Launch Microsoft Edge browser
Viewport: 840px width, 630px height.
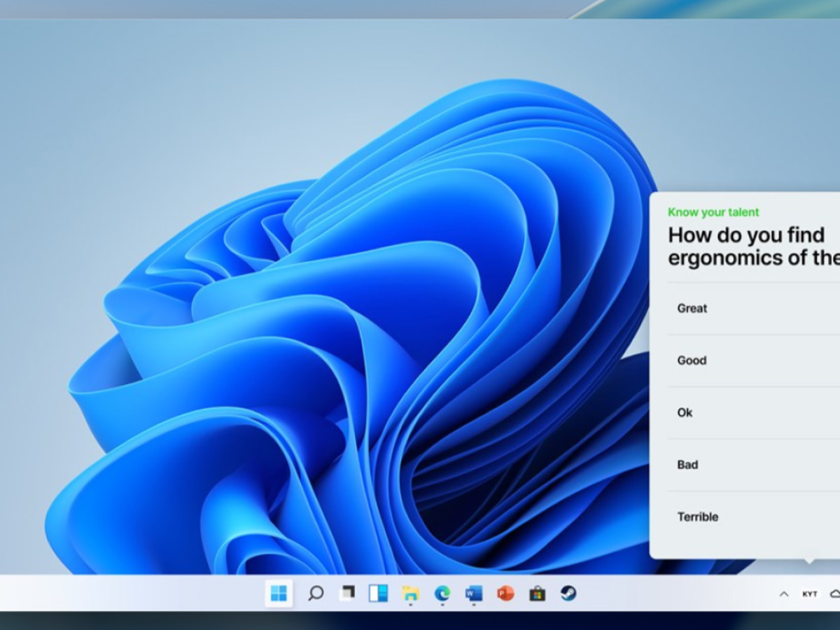[x=442, y=594]
